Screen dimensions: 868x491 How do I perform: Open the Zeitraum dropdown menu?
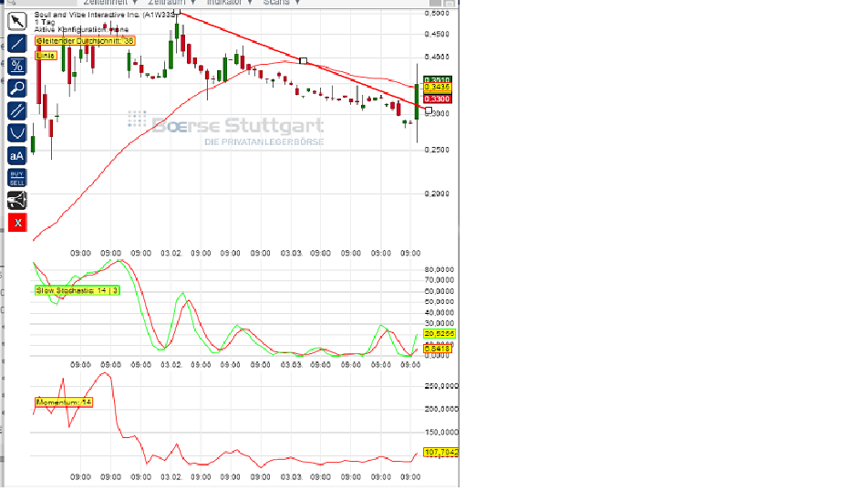pos(170,3)
